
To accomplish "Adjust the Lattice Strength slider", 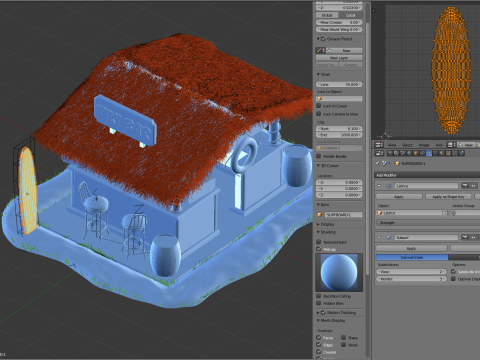I will click(428, 222).
